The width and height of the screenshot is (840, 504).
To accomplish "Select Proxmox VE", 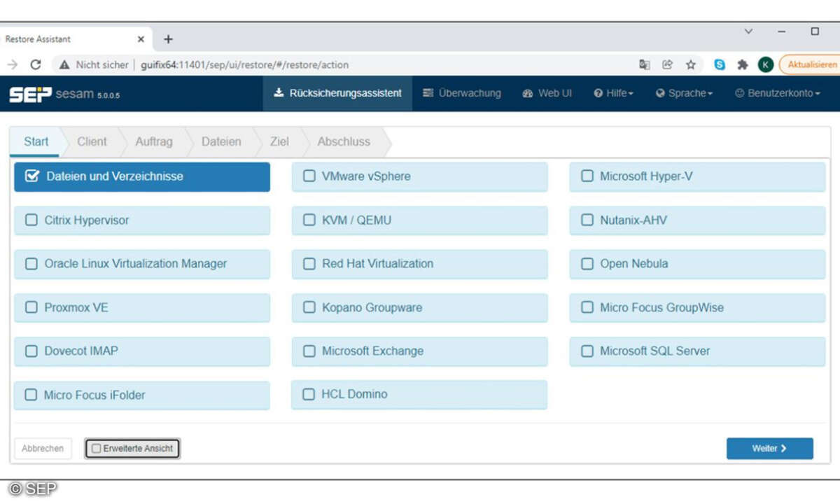I will click(x=141, y=308).
